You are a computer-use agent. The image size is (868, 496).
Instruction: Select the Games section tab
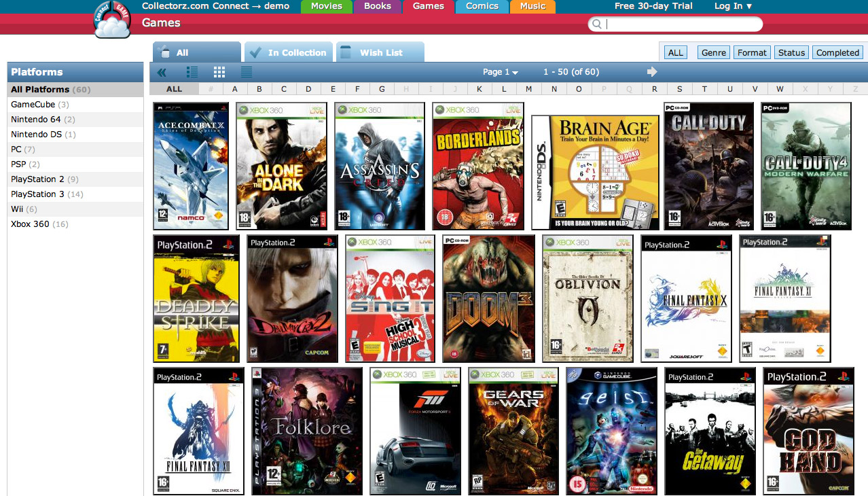pyautogui.click(x=429, y=6)
